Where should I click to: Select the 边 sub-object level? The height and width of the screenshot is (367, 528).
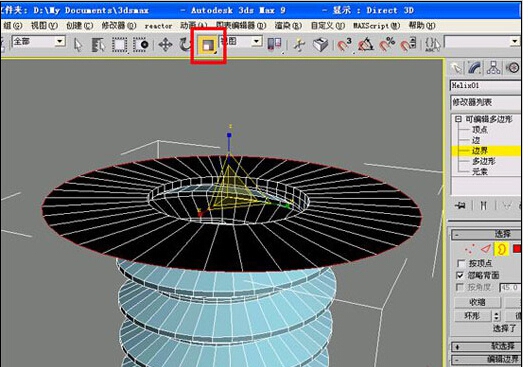[x=476, y=140]
